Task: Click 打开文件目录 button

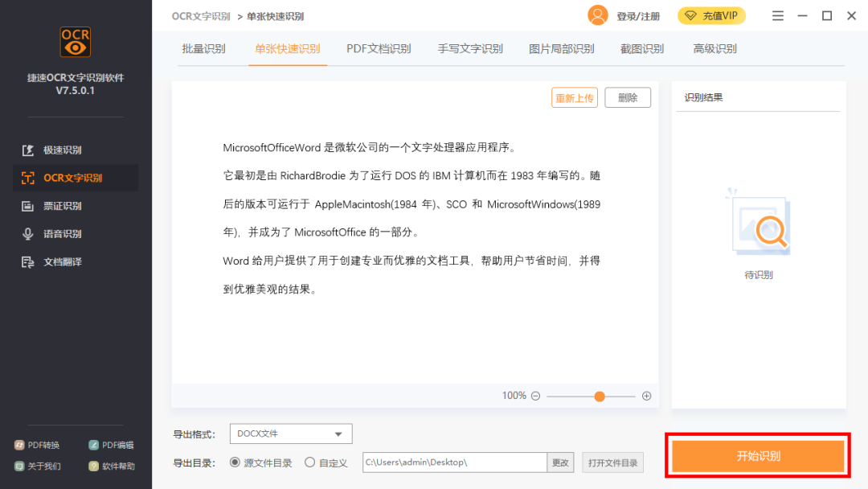Action: [612, 463]
